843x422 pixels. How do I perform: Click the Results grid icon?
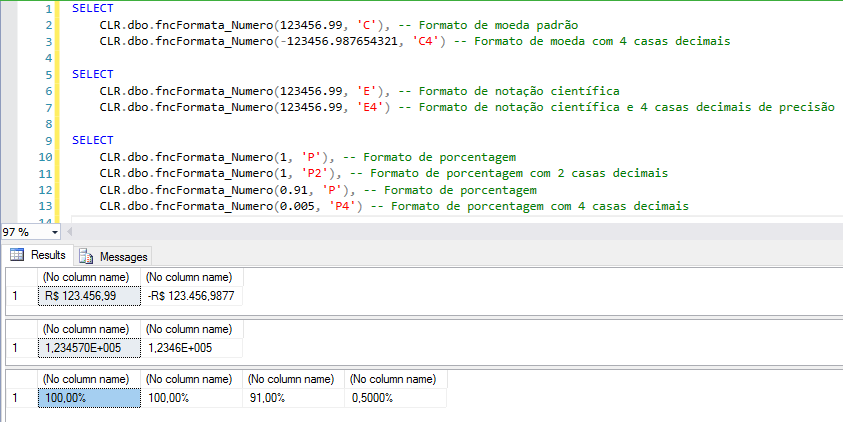point(16,255)
